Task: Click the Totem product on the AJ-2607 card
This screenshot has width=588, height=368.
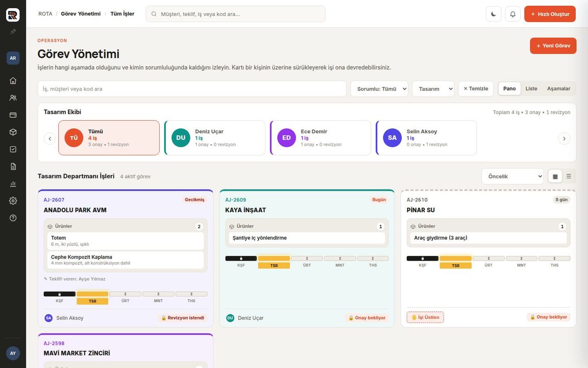Action: click(x=126, y=241)
